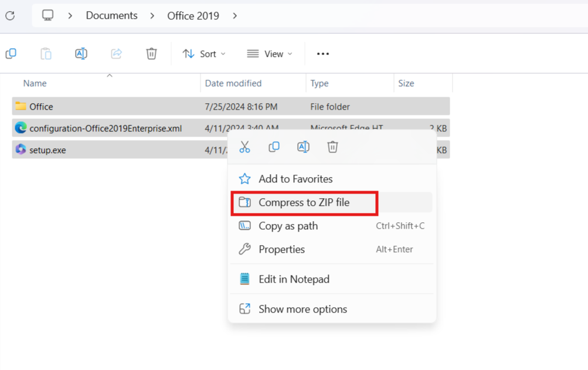Open the See more ellipsis menu
588x370 pixels.
(x=323, y=54)
